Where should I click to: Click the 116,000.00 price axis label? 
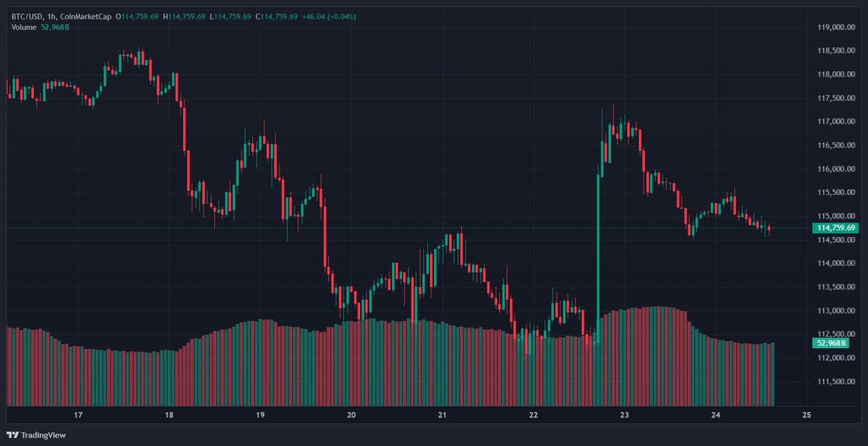(x=834, y=169)
